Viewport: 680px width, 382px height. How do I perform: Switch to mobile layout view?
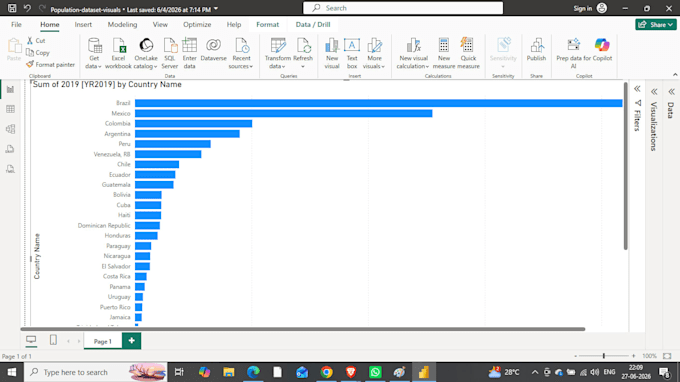(x=53, y=340)
